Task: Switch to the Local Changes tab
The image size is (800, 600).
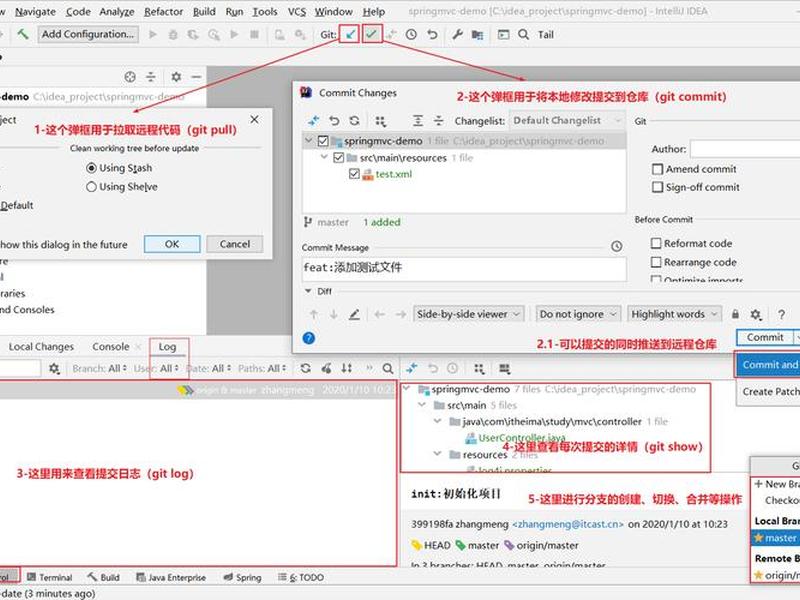Action: click(41, 347)
